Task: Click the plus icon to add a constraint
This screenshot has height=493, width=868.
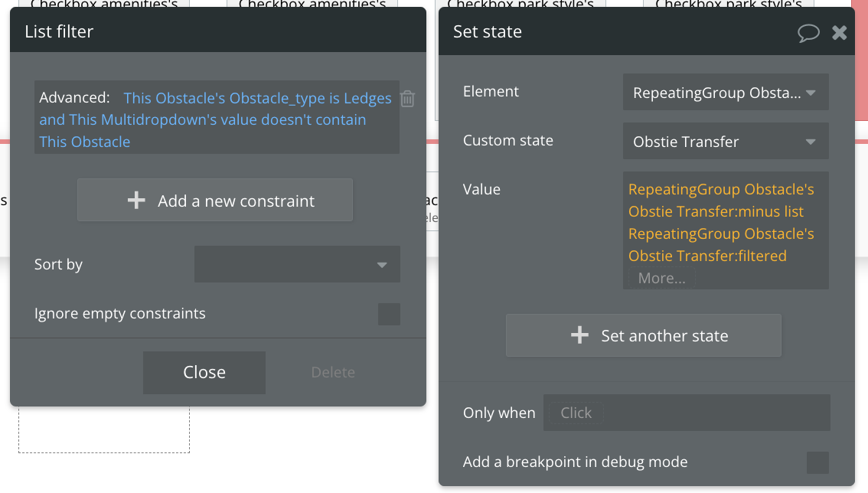Action: (x=136, y=200)
